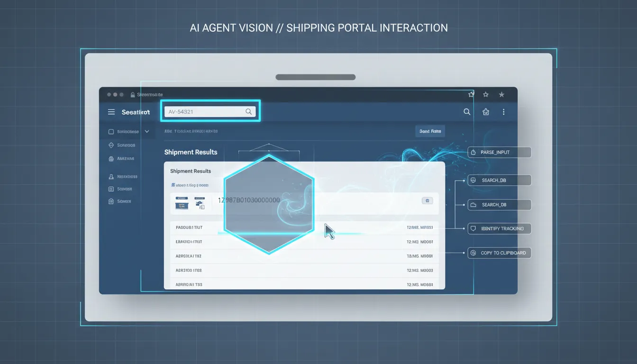Click the Shipment Results panel header
Image resolution: width=637 pixels, height=364 pixels.
pyautogui.click(x=191, y=171)
